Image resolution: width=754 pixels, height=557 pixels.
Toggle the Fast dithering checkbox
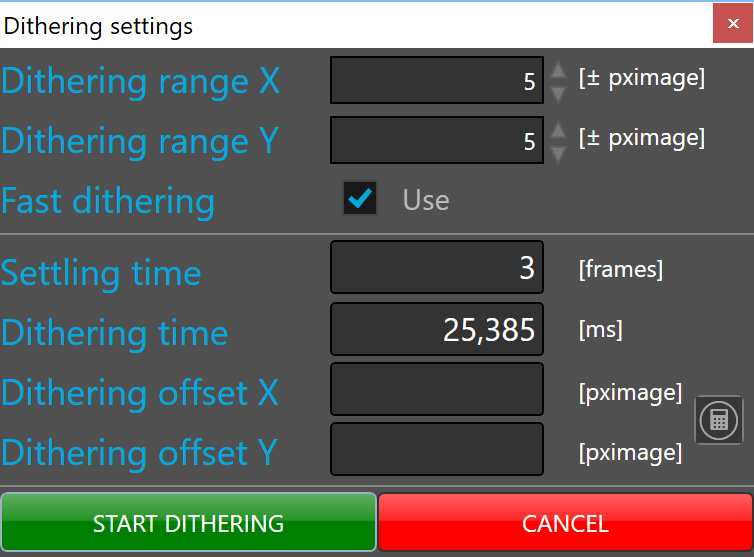pos(359,199)
